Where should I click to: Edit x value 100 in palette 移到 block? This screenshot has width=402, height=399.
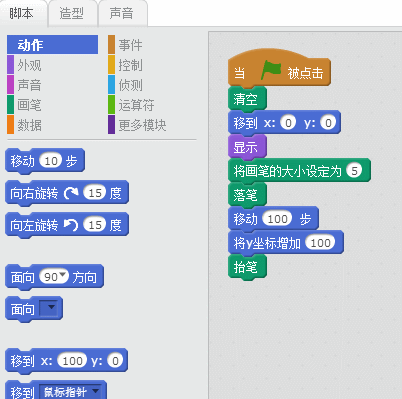click(x=72, y=361)
